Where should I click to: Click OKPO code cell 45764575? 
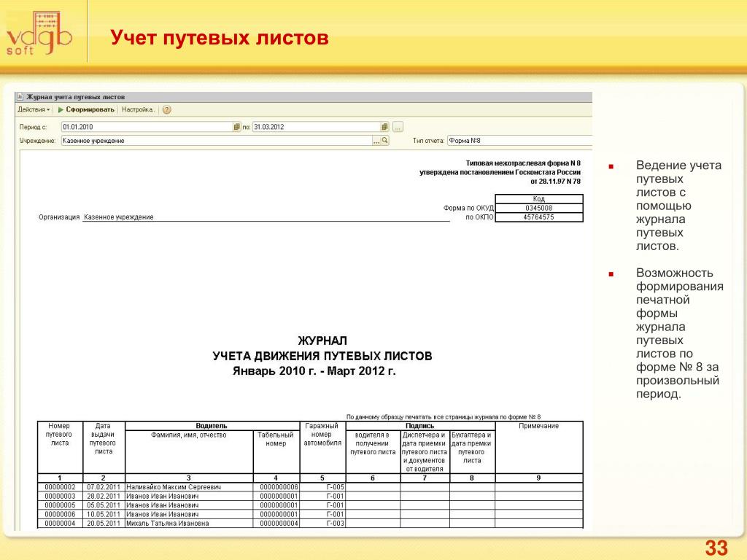pyautogui.click(x=539, y=217)
